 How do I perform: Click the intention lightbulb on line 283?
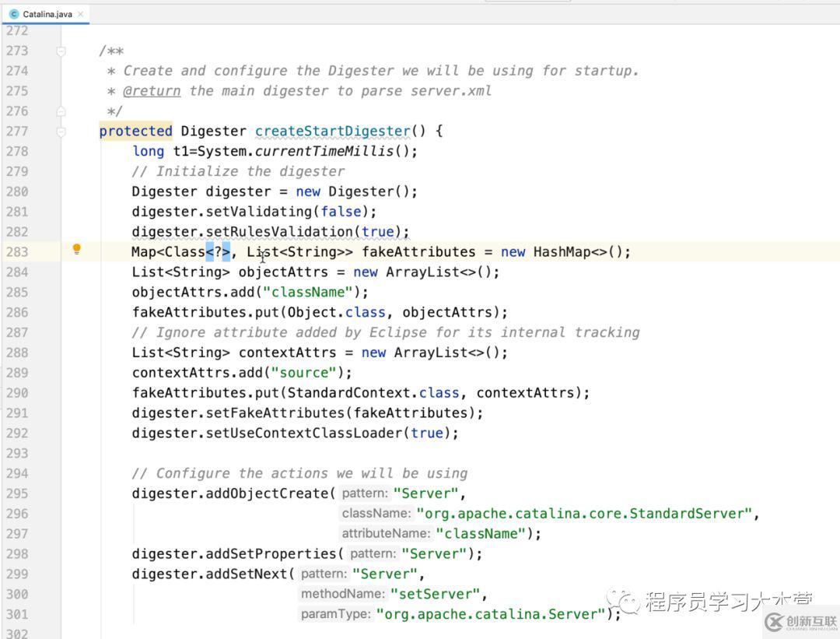tap(76, 250)
